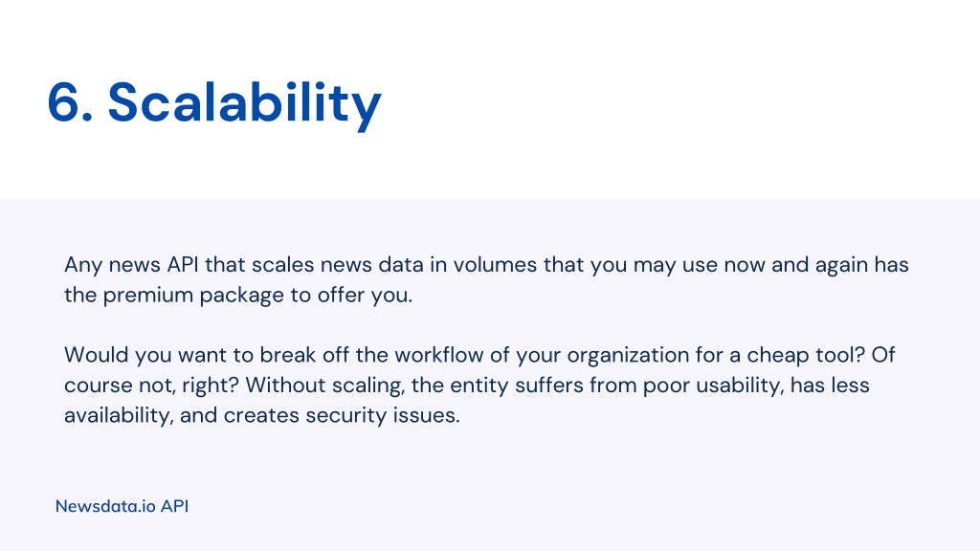This screenshot has height=551, width=980.
Task: Click the word "Scalability" in the title
Action: coord(244,103)
